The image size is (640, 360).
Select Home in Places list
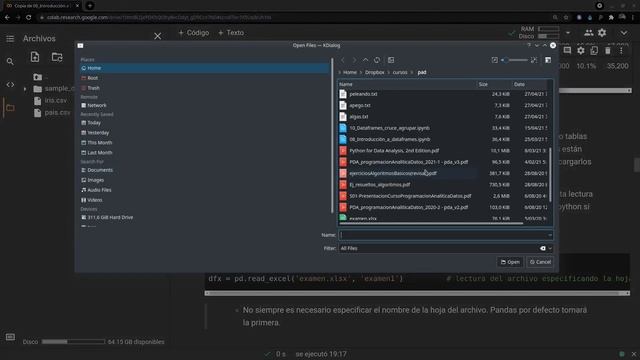pyautogui.click(x=204, y=68)
